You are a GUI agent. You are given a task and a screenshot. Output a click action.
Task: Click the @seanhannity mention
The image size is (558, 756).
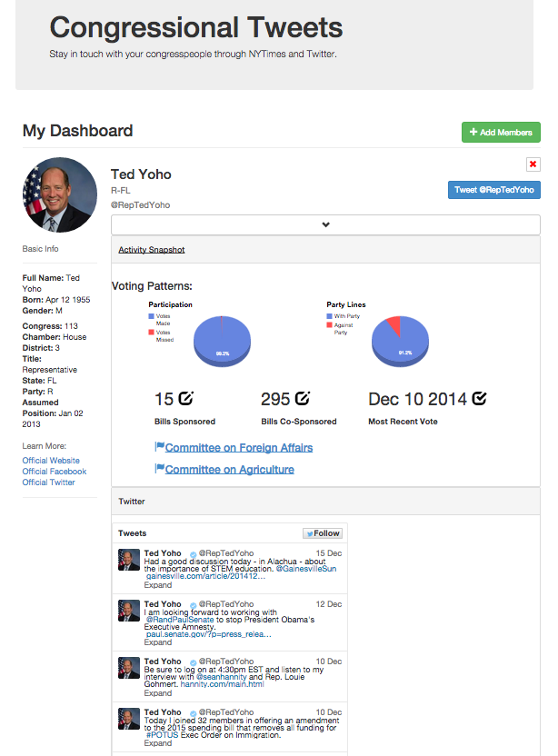click(x=221, y=677)
